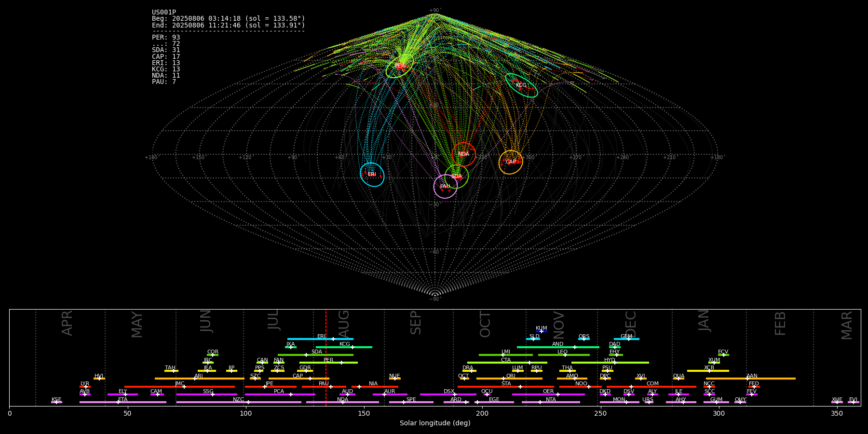This screenshot has height=434, width=868.
Task: Click the NIA shower bar in timeline
Action: tap(375, 387)
